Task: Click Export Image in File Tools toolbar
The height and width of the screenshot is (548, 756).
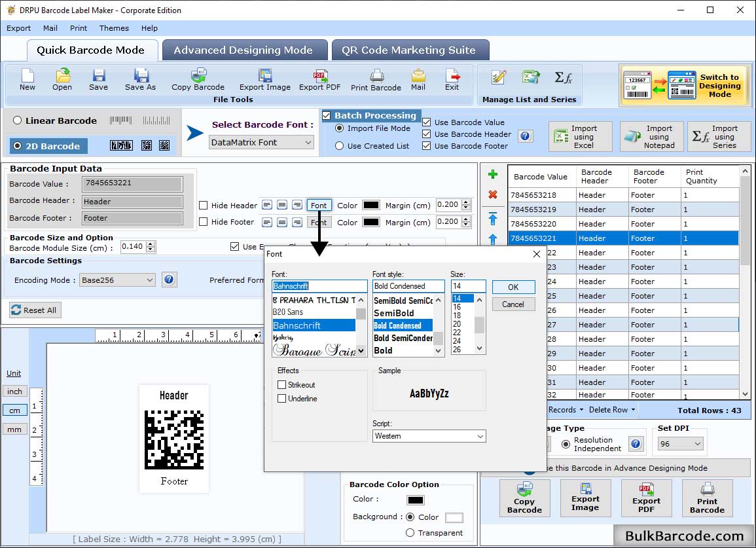Action: point(264,80)
